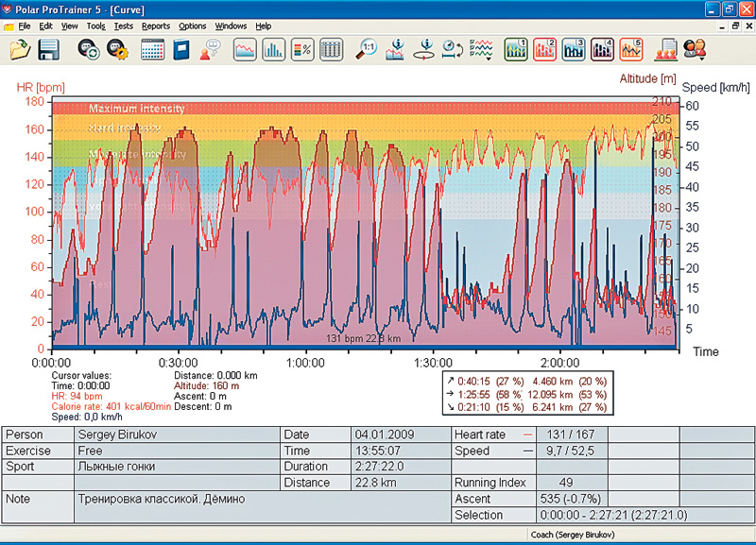756x545 pixels.
Task: Click the uphill row 0:40:15 (27 %)
Action: 527,382
